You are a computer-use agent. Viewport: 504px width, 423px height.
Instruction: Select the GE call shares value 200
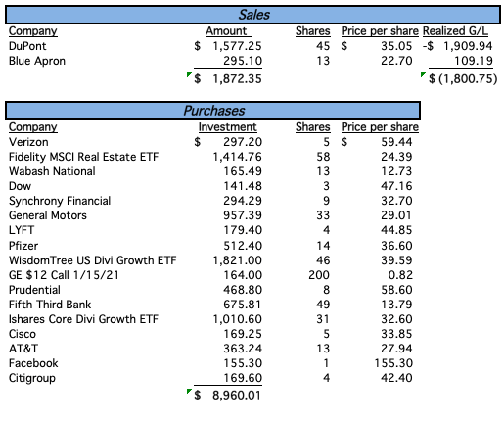point(319,275)
